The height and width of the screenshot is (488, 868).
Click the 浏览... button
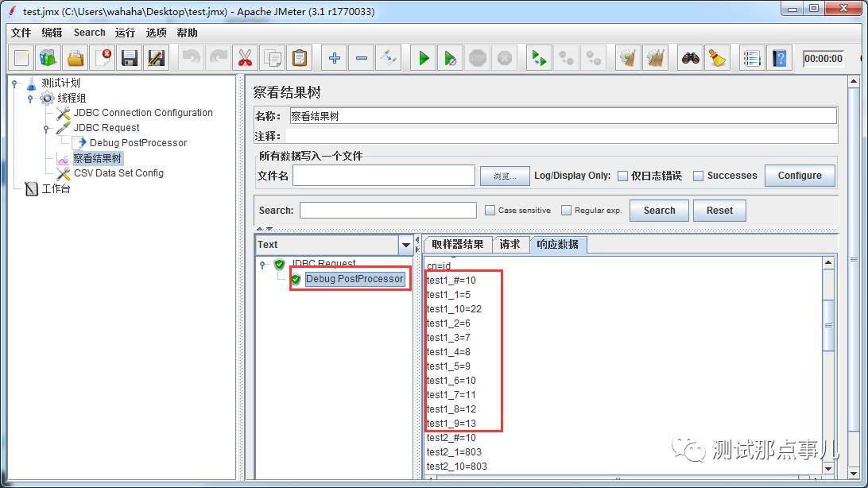505,176
